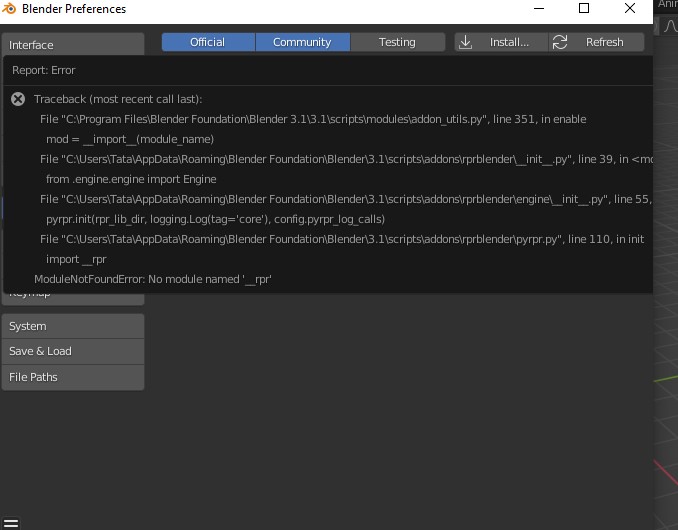The image size is (678, 530).
Task: Click the circular arrows Refresh icon
Action: pos(560,42)
